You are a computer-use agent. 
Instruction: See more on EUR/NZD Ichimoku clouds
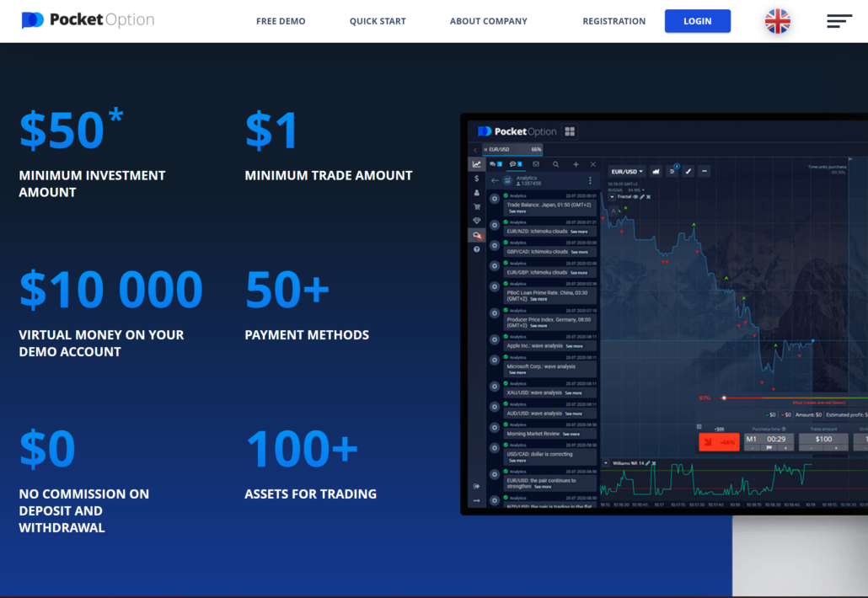[x=578, y=232]
